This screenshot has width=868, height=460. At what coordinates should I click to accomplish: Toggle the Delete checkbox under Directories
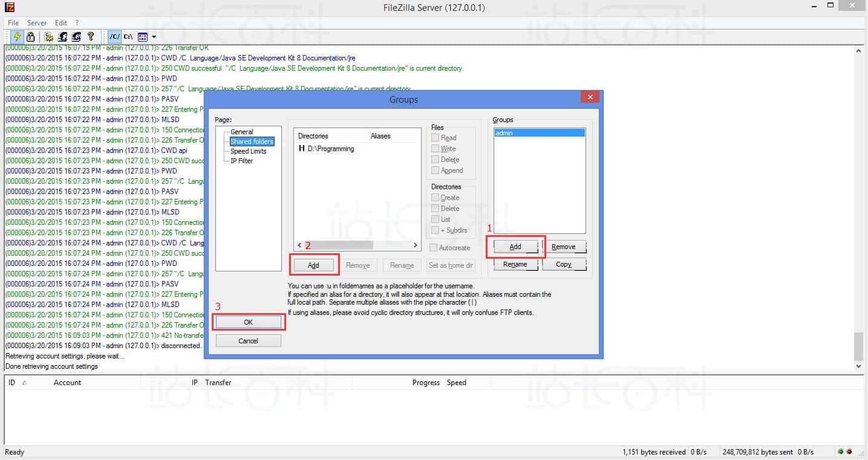click(x=435, y=209)
